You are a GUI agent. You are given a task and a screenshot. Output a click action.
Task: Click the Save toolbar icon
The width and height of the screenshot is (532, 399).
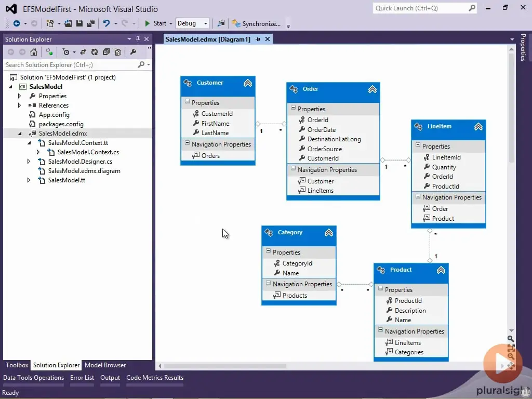coord(79,23)
